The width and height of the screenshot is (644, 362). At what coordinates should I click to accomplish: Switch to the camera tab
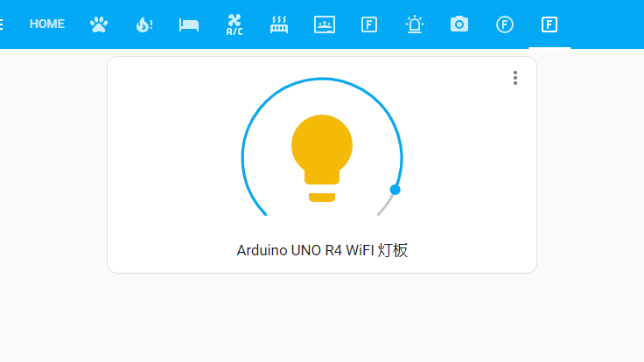click(x=459, y=24)
